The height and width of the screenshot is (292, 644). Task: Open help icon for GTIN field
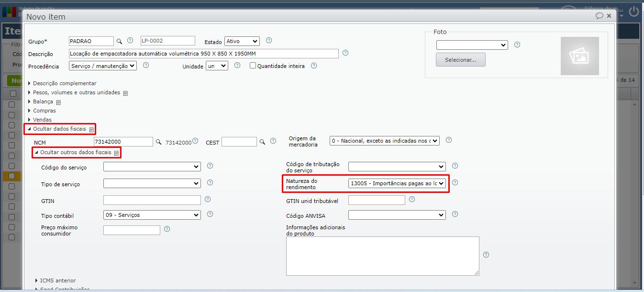[x=208, y=199]
